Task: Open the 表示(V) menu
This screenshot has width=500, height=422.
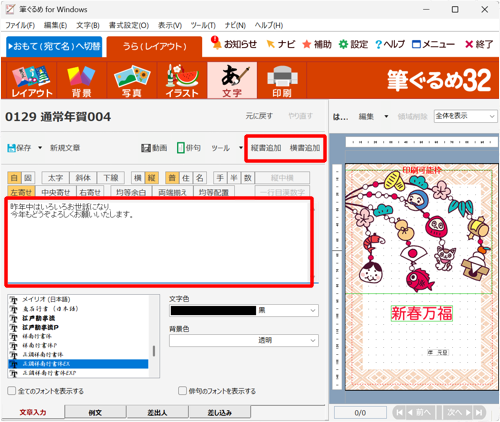Action: 170,25
